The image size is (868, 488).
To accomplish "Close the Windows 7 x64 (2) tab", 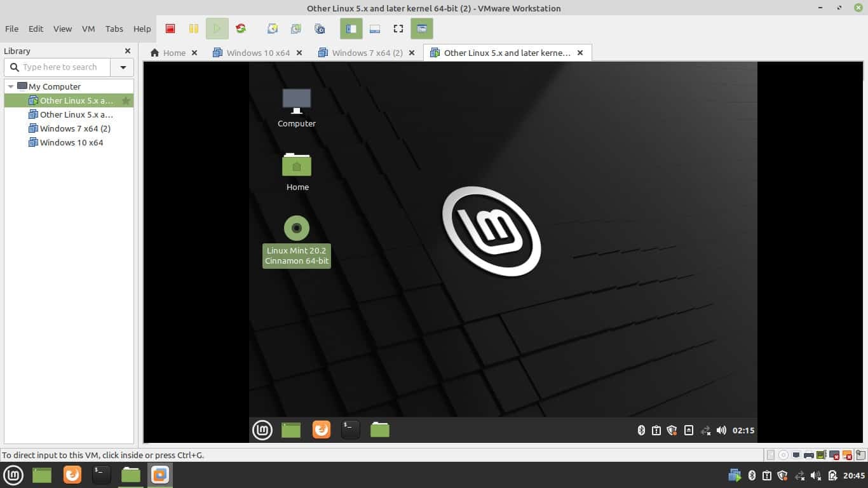I will pyautogui.click(x=412, y=53).
